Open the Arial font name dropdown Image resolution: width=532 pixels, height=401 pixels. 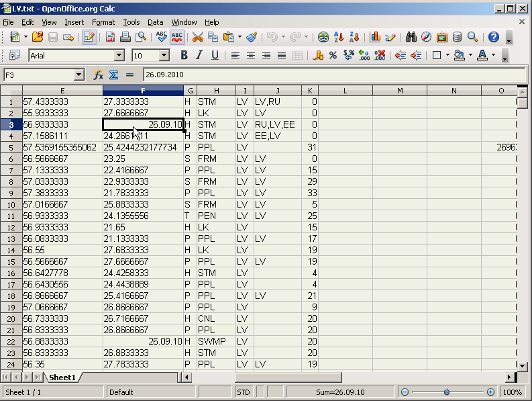(119, 55)
